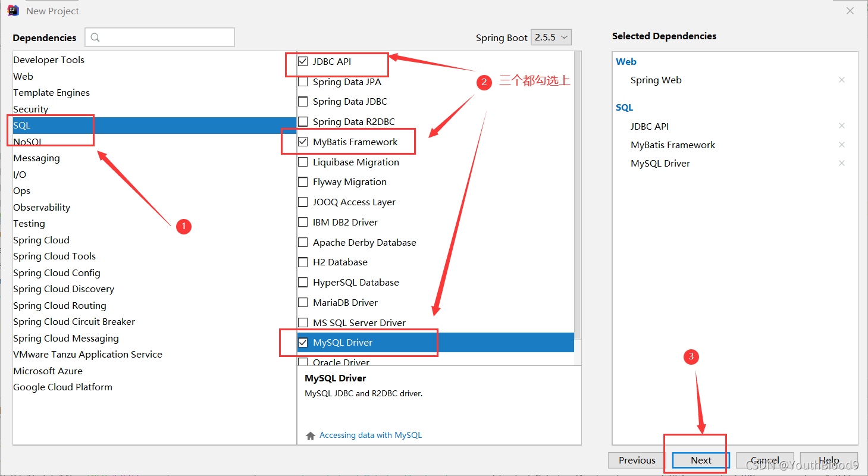Image resolution: width=868 pixels, height=476 pixels.
Task: Uncheck the MySQL Driver checkbox
Action: pos(303,342)
